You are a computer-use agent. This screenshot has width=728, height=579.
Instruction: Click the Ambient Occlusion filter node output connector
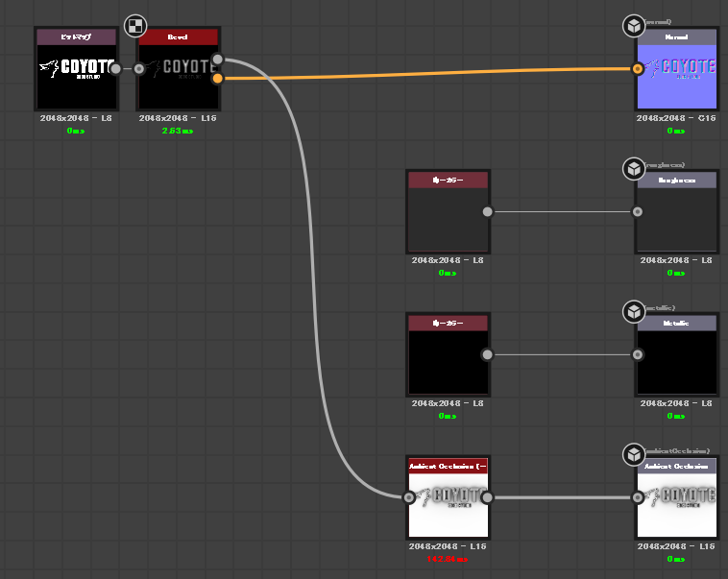tap(487, 497)
